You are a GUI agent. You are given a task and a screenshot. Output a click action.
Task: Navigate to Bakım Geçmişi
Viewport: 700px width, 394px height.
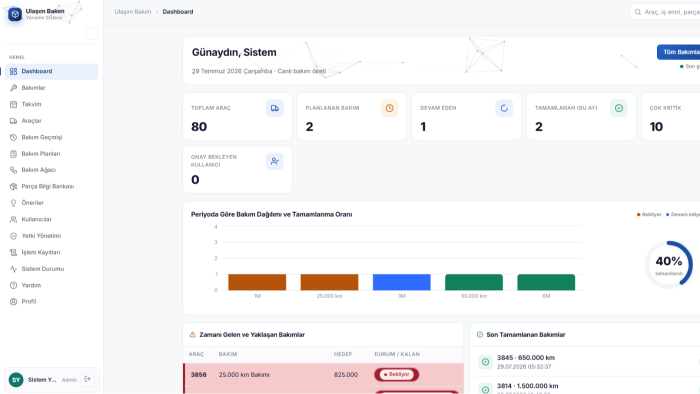pyautogui.click(x=51, y=137)
